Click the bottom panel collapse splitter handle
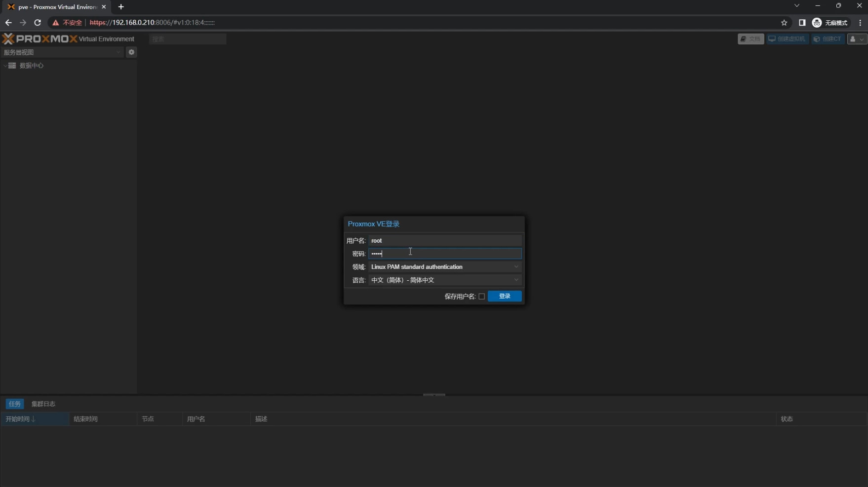This screenshot has width=868, height=487. coord(434,395)
